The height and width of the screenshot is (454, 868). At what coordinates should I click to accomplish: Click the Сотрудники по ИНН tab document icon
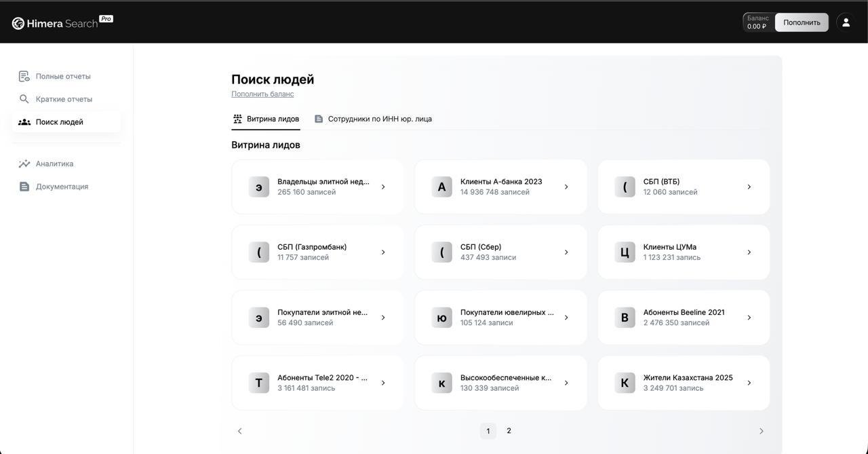click(x=319, y=119)
